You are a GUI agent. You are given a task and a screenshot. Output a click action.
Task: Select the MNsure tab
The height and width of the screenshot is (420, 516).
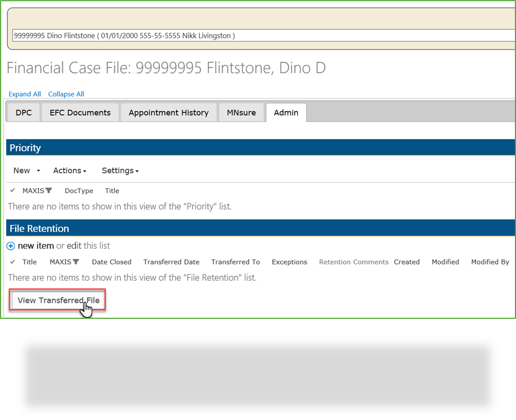click(x=241, y=112)
